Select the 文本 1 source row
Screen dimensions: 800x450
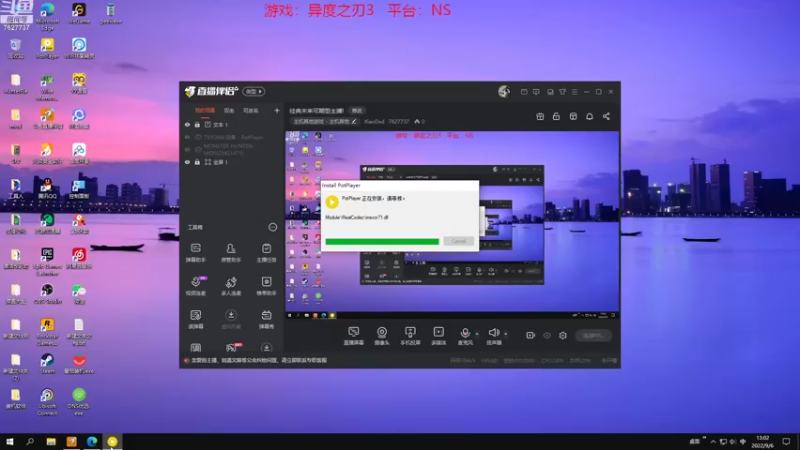click(232, 124)
